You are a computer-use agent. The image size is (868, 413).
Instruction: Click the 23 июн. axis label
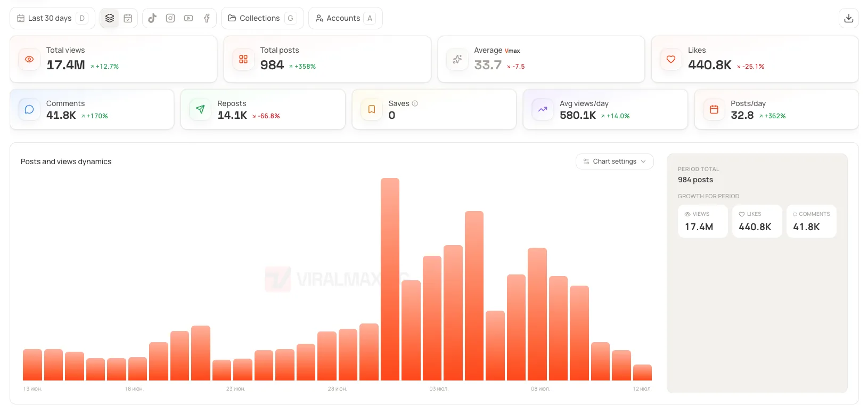[236, 389]
